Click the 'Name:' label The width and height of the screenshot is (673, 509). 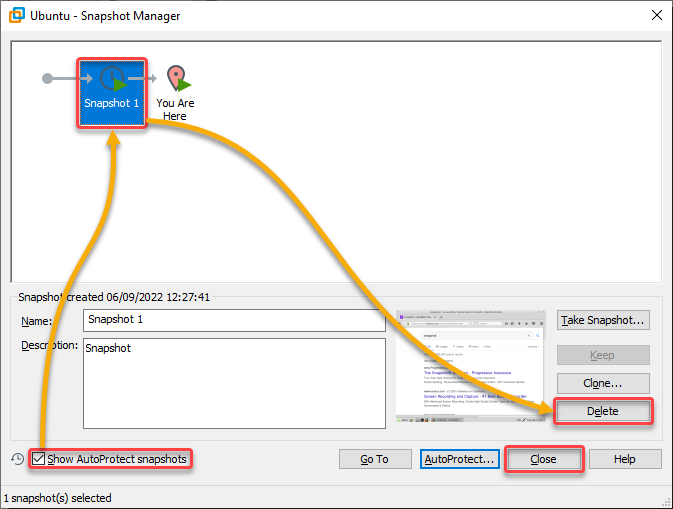pos(36,321)
